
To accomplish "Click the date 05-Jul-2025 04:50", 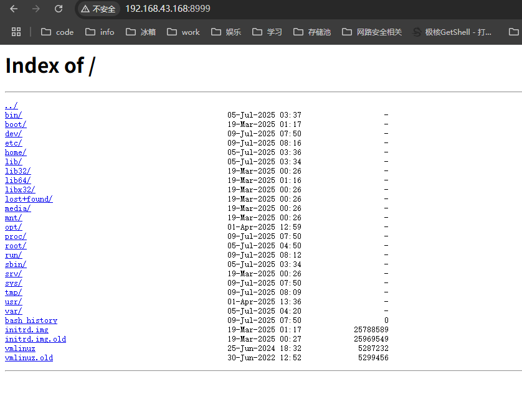I will coord(264,246).
